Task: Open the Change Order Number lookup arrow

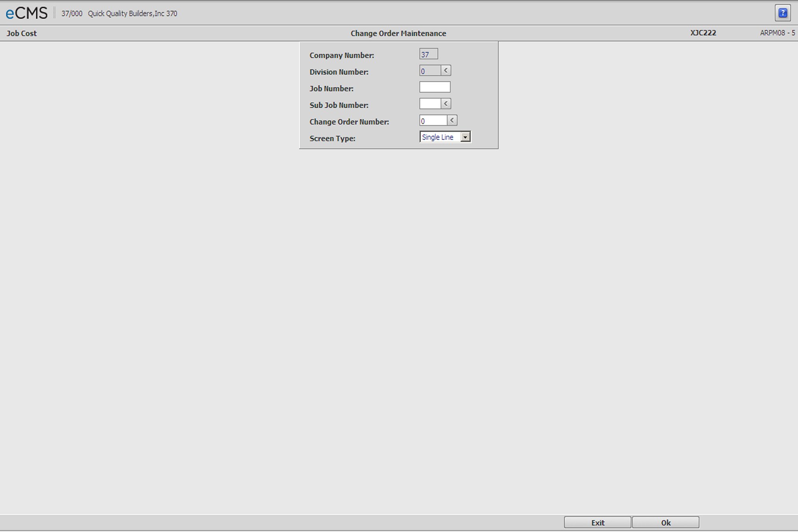Action: (x=452, y=120)
